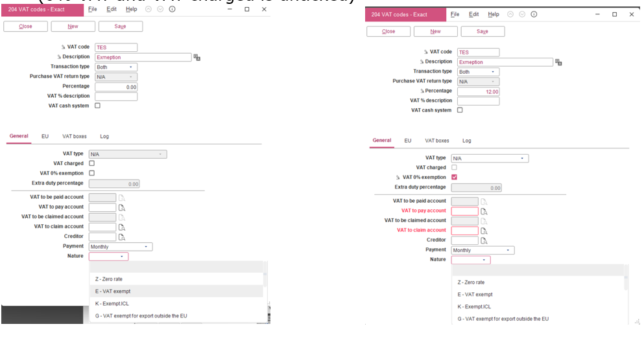Switch to Log tab in right window

click(467, 141)
